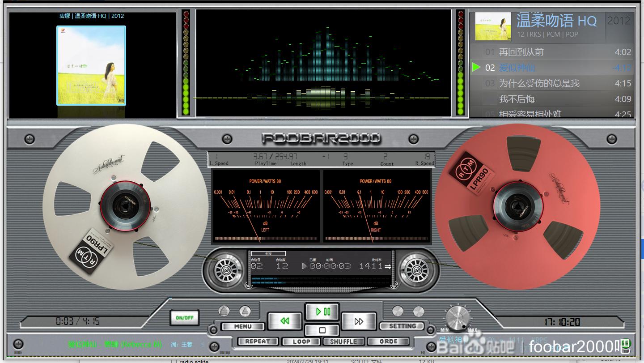Click the large album cover thumbnail
This screenshot has height=363, width=644.
(x=91, y=65)
